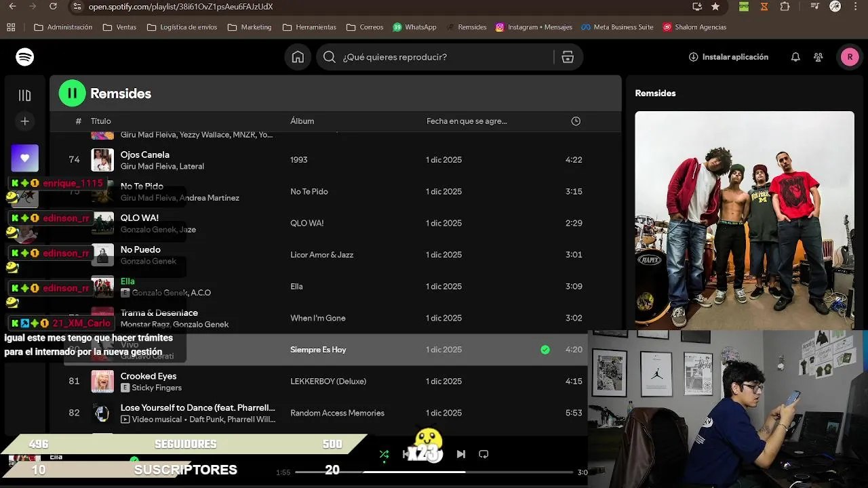Open the When I'm Gone album link
868x488 pixels.
coord(318,318)
